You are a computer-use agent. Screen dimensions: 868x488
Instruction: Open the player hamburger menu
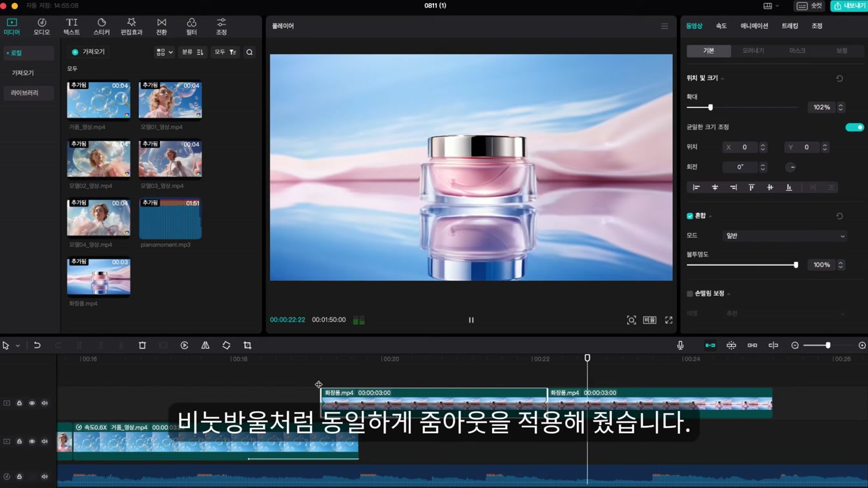665,26
